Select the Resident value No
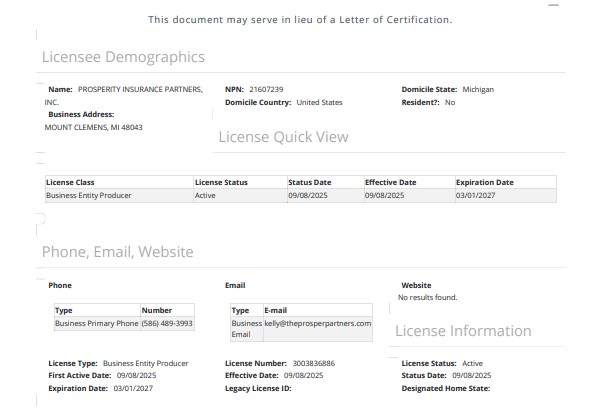Image resolution: width=597 pixels, height=409 pixels. click(x=450, y=102)
